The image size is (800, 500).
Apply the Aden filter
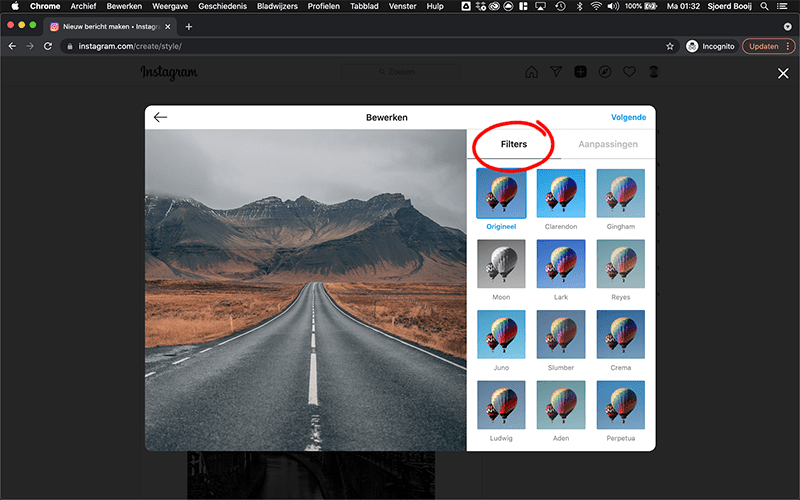pyautogui.click(x=561, y=405)
